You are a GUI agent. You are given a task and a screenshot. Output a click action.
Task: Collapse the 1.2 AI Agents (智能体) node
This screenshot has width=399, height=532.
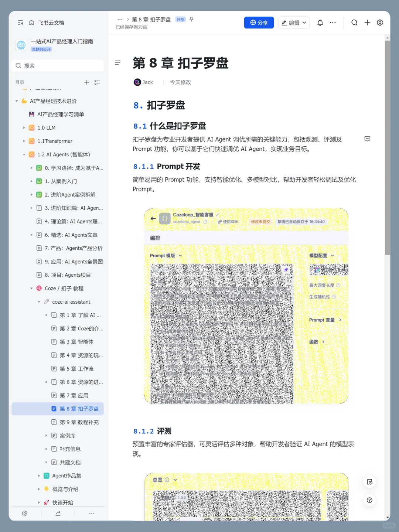pyautogui.click(x=24, y=154)
